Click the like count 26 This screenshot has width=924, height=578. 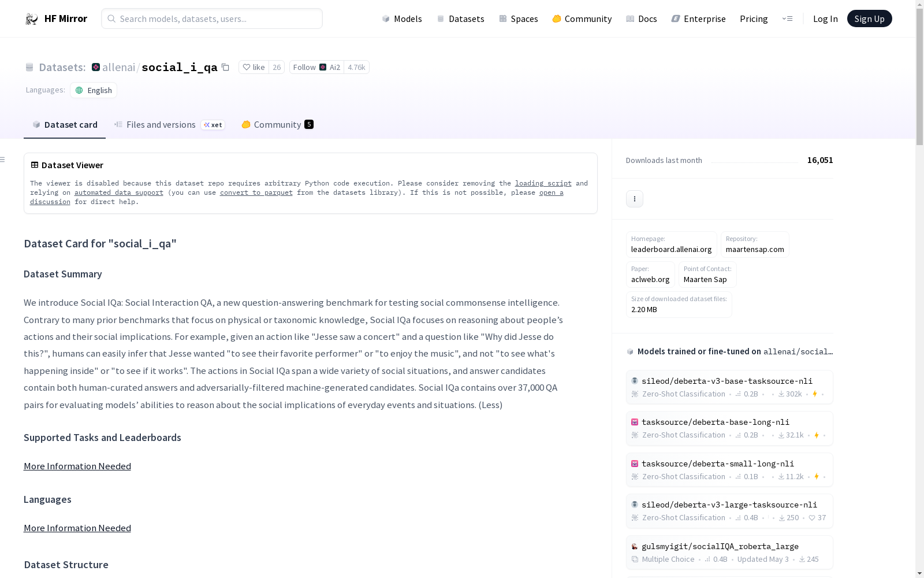coord(277,67)
